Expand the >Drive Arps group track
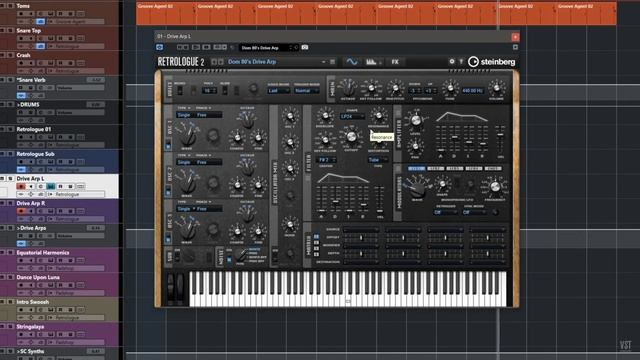640x360 pixels. (31, 228)
